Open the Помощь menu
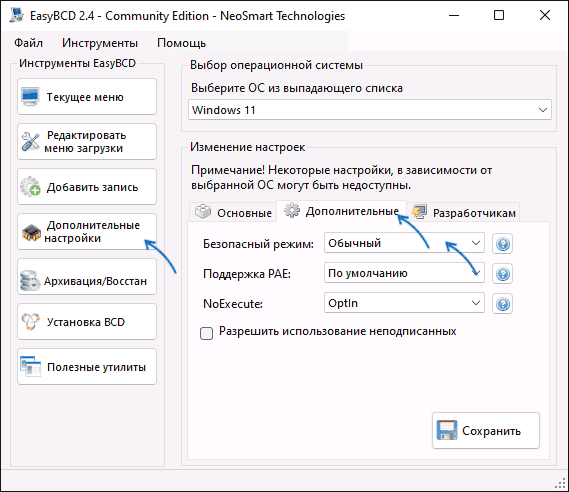Screen dimensions: 569x492 [181, 43]
